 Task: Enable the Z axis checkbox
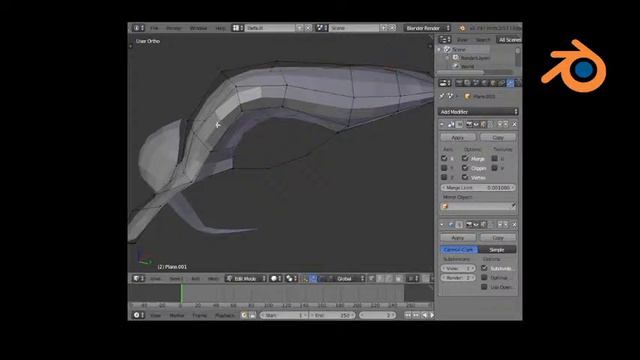click(x=444, y=177)
